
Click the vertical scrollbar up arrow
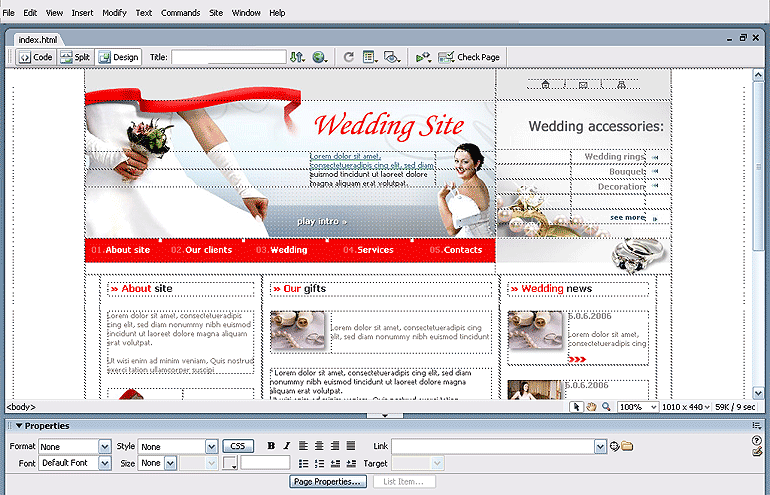tap(758, 75)
